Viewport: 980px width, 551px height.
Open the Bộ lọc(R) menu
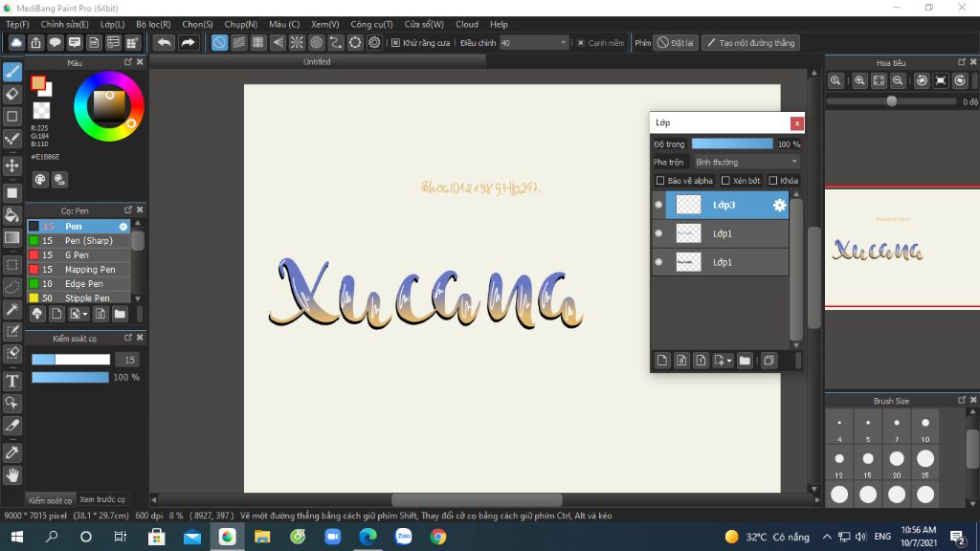(153, 24)
